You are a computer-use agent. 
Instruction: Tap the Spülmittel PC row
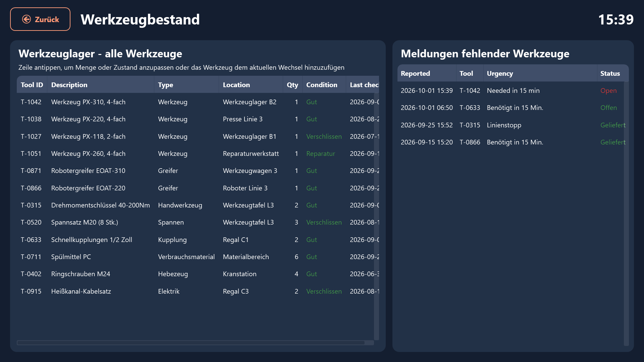(198, 257)
